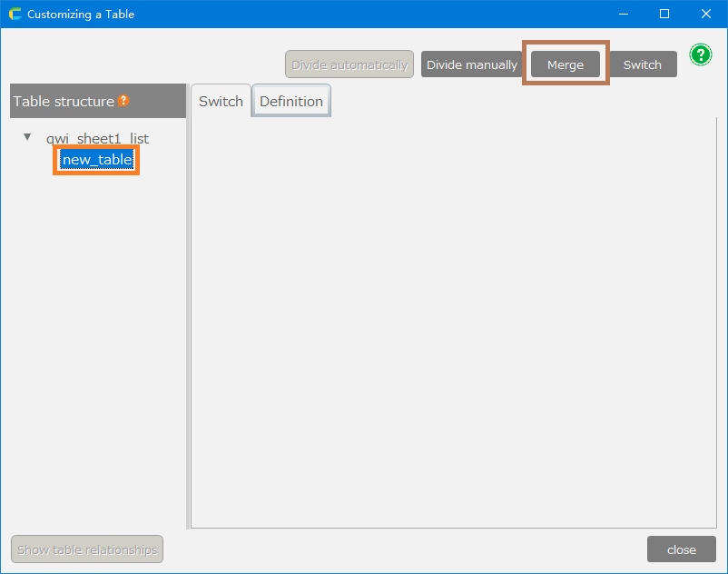Select new_table in the table structure tree
Viewport: 728px width, 574px height.
coord(97,161)
